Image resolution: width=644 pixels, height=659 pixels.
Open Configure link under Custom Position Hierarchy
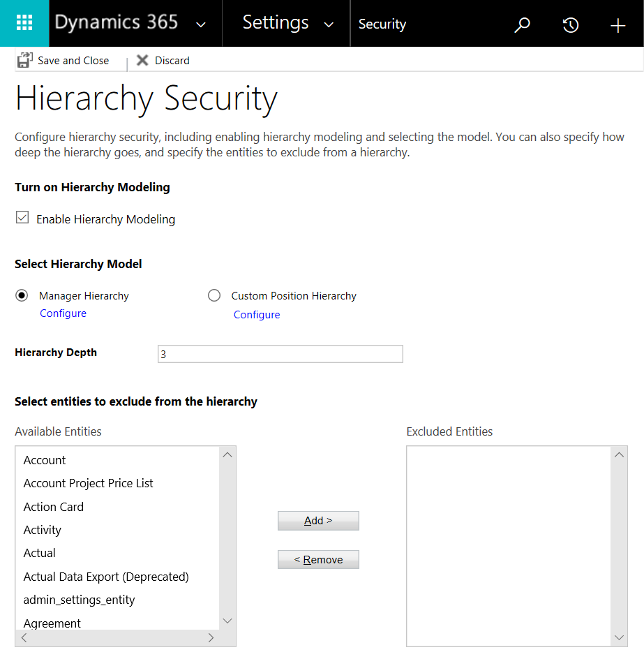[x=257, y=315]
